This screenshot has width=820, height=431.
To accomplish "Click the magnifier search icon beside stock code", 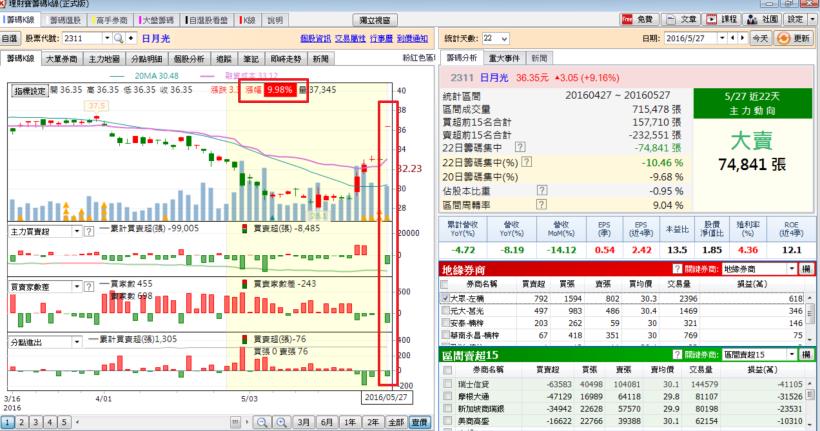I will point(119,39).
